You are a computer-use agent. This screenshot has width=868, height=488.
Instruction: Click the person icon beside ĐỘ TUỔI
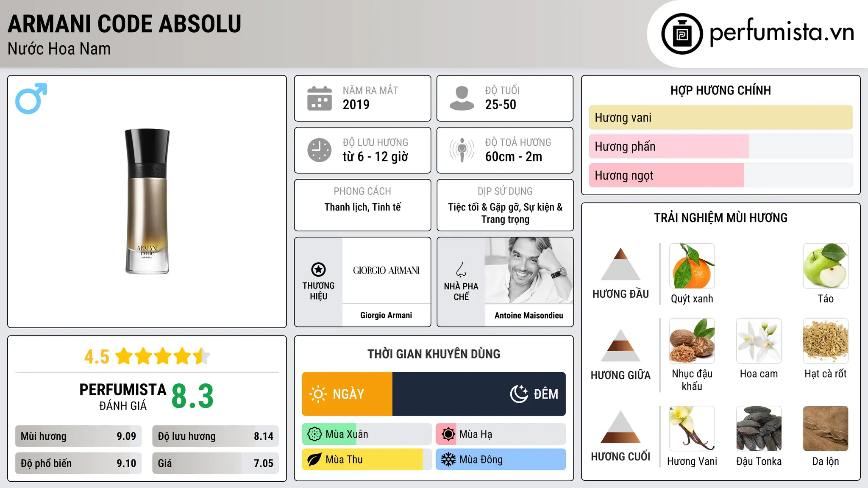click(x=462, y=98)
